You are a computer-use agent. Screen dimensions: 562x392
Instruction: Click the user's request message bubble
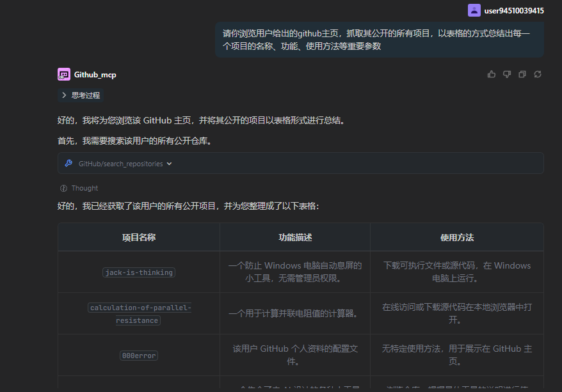380,40
